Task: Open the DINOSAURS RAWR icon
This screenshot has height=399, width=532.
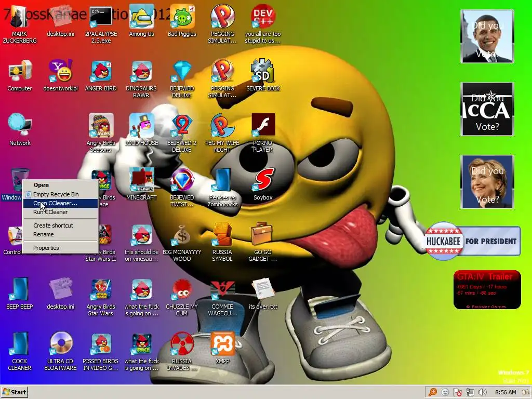Action: click(141, 79)
